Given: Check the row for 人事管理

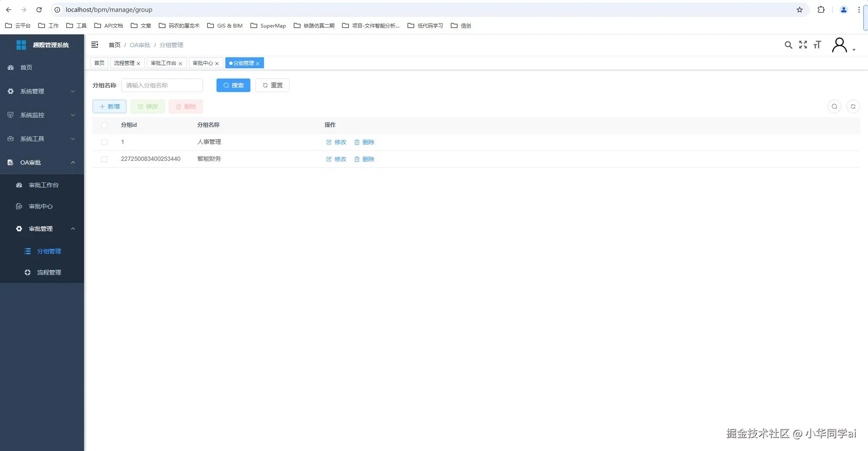Looking at the screenshot, I should click(104, 142).
